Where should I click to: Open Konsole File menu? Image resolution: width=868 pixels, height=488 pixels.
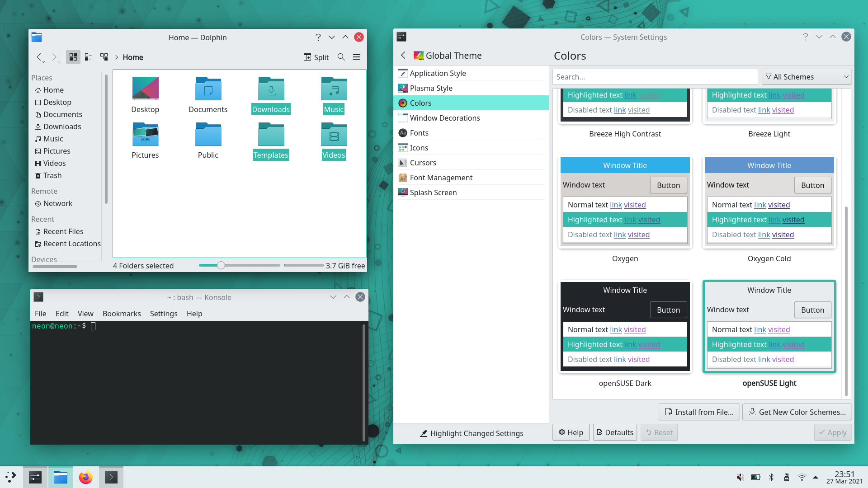41,314
